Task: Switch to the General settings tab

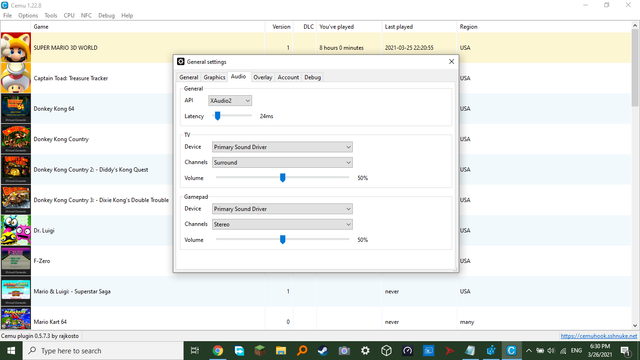Action: (x=189, y=77)
